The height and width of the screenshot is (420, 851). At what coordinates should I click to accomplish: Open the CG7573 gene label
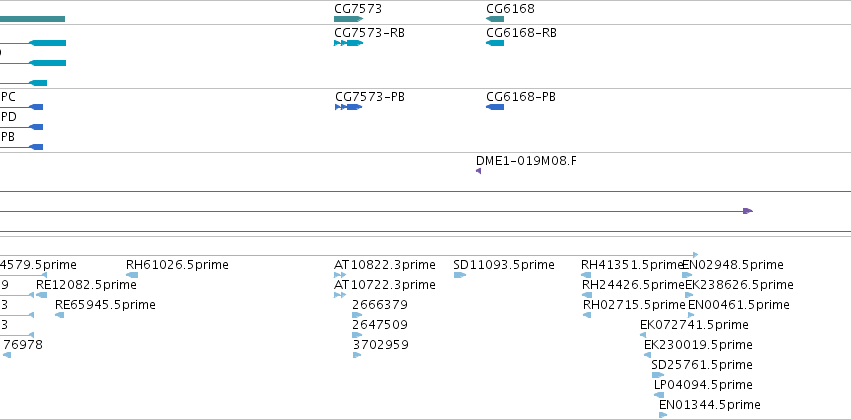pyautogui.click(x=358, y=9)
